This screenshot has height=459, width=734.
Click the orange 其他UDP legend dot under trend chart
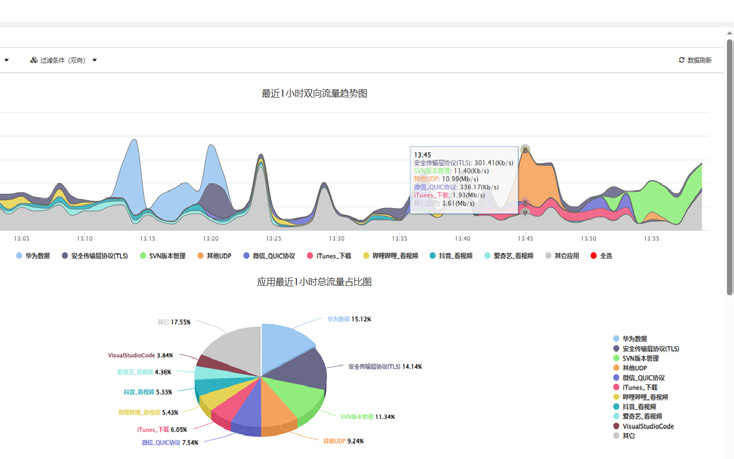pos(200,256)
